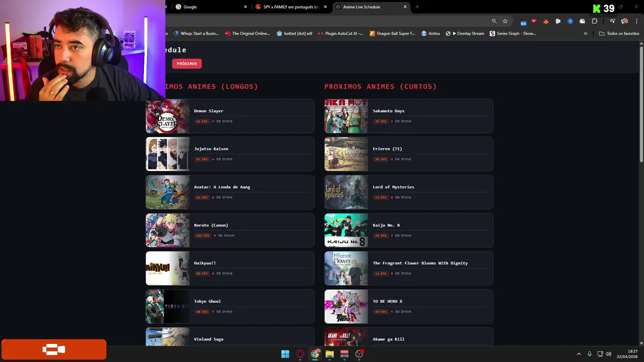The height and width of the screenshot is (362, 644).
Task: Open File Explorer from the taskbar
Action: click(x=330, y=354)
